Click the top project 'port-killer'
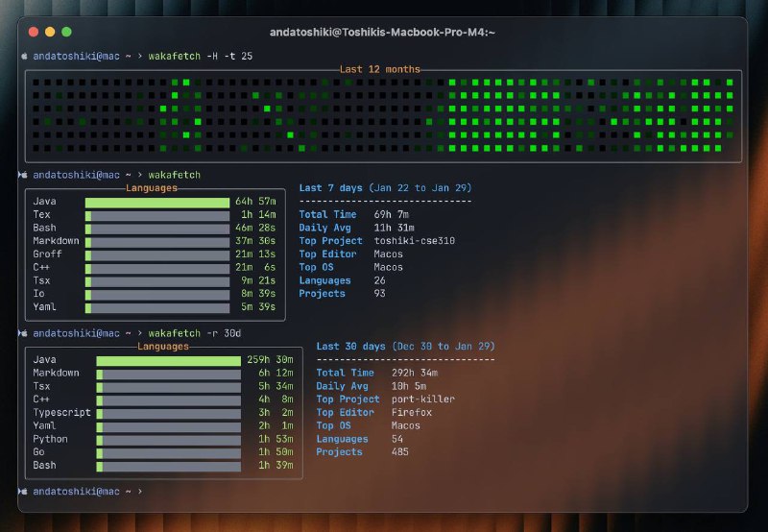 (423, 399)
